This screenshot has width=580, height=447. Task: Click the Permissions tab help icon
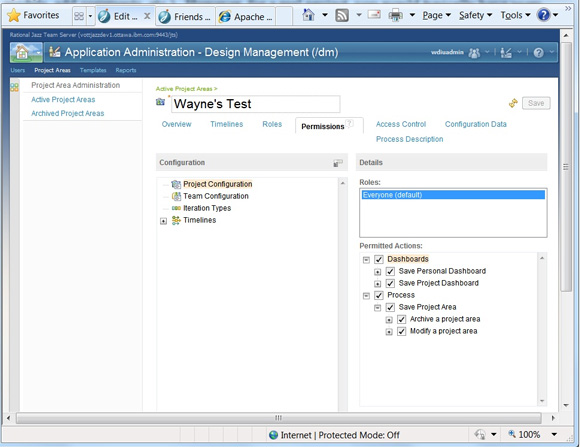[350, 123]
